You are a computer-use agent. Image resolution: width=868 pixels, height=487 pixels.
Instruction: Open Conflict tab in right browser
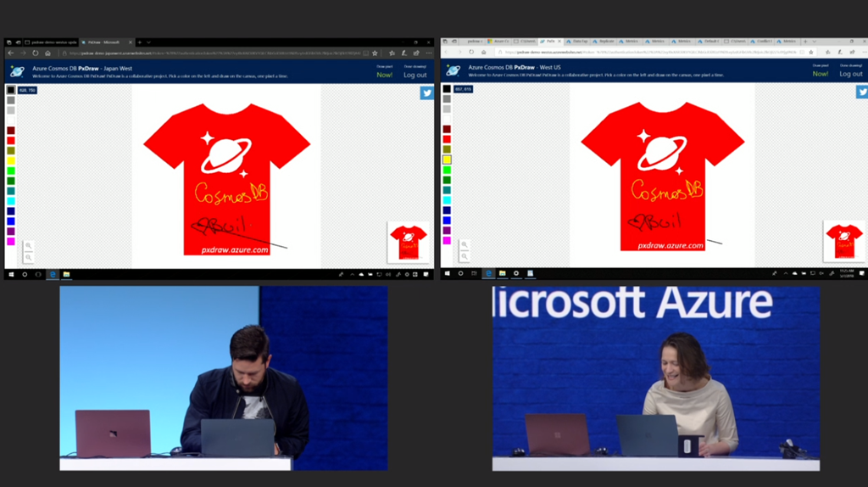(761, 41)
